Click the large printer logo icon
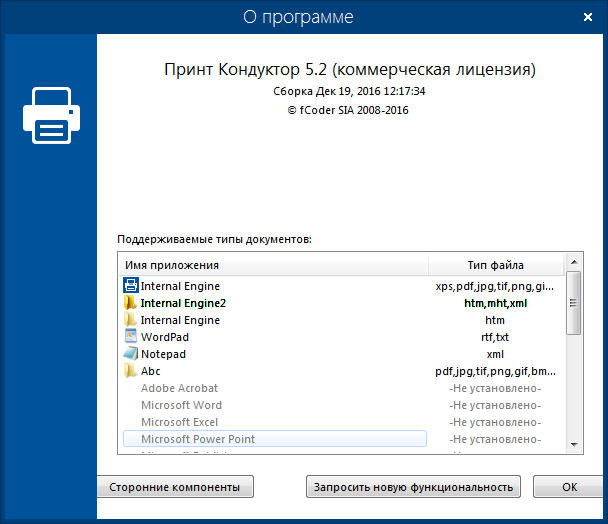This screenshot has width=608, height=524. pos(50,116)
